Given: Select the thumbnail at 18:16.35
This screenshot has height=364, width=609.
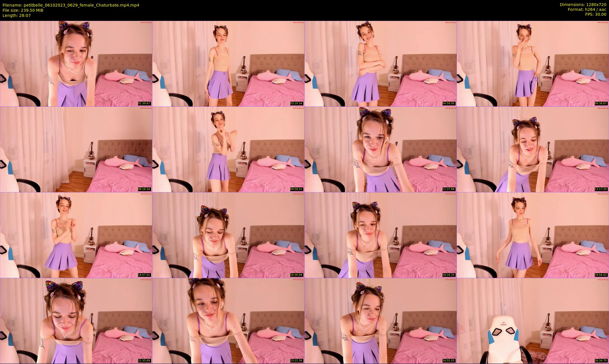Looking at the screenshot, I should (x=380, y=235).
